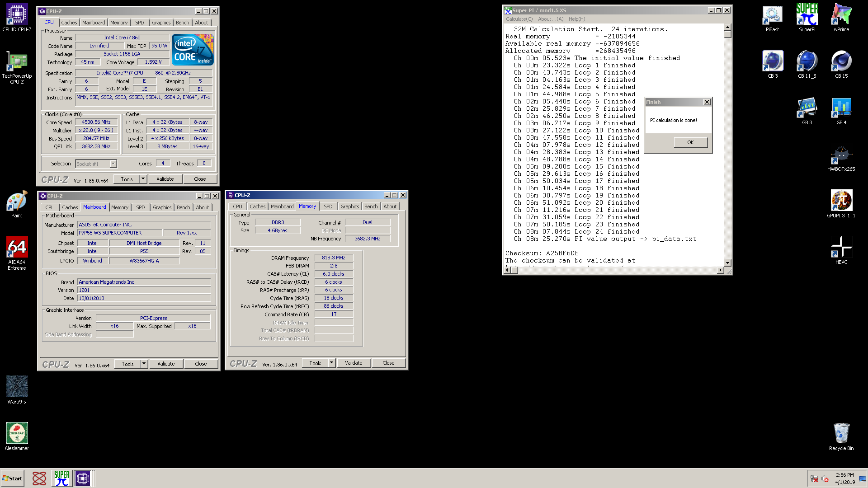Open the PiFast desktop shortcut
Viewport: 868px width, 488px height.
[x=772, y=19]
